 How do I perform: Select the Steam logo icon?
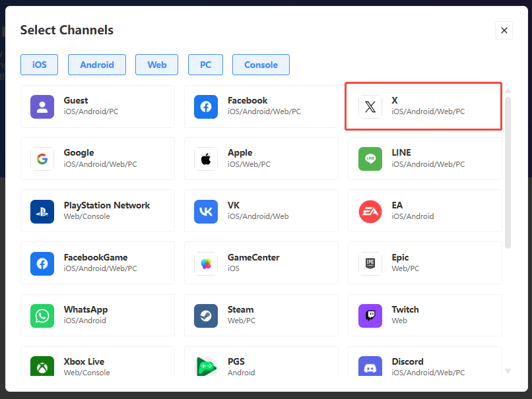(206, 315)
